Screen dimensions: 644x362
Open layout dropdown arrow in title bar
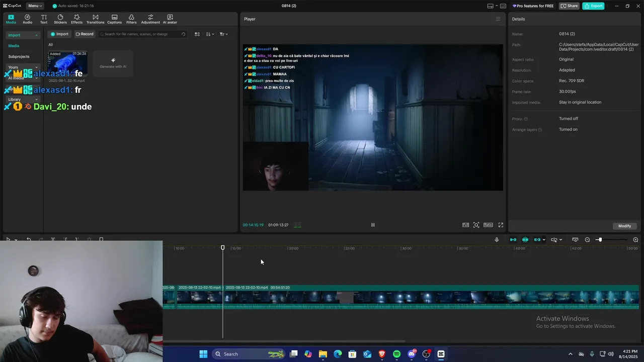[x=497, y=6]
